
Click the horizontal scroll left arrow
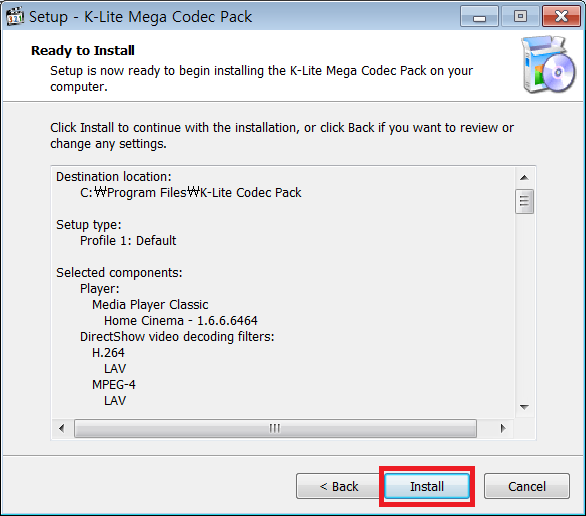62,428
